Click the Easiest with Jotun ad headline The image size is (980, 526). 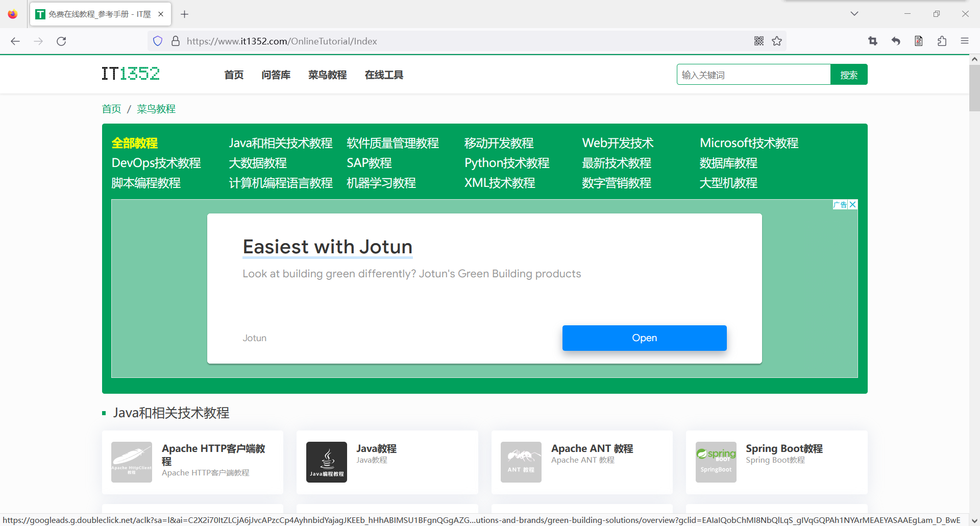click(x=328, y=247)
